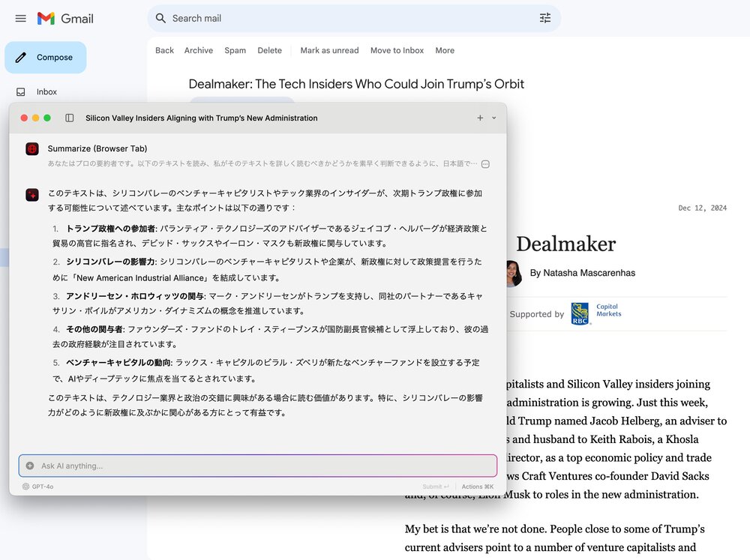Viewport: 750px width, 560px height.
Task: Click the Compose pencil icon
Action: coord(20,58)
